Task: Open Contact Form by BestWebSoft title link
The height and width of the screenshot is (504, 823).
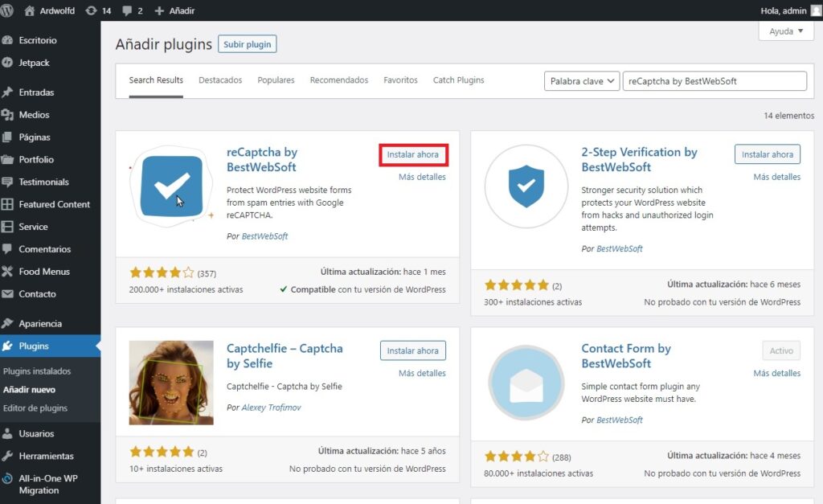Action: pos(625,356)
